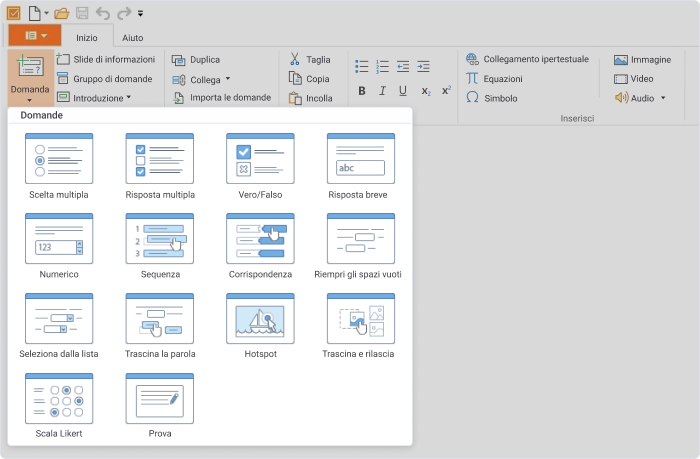Screen dimensions: 700x459
Task: Copy selection with Copia
Action: pos(309,79)
